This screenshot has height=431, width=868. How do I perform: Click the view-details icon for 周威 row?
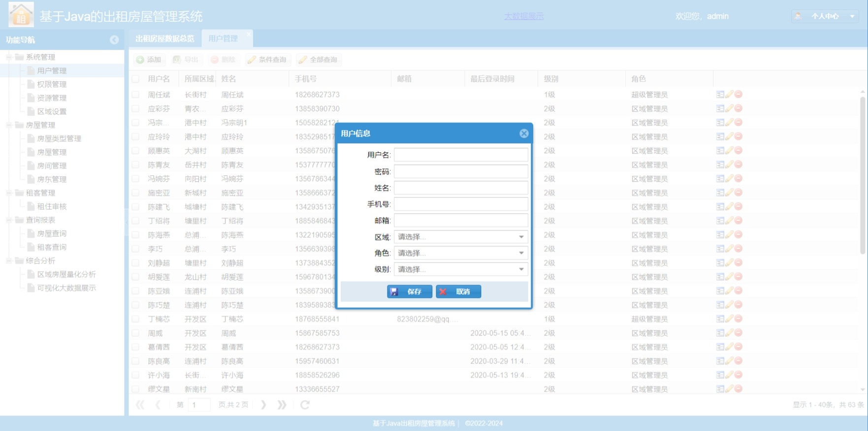click(720, 333)
